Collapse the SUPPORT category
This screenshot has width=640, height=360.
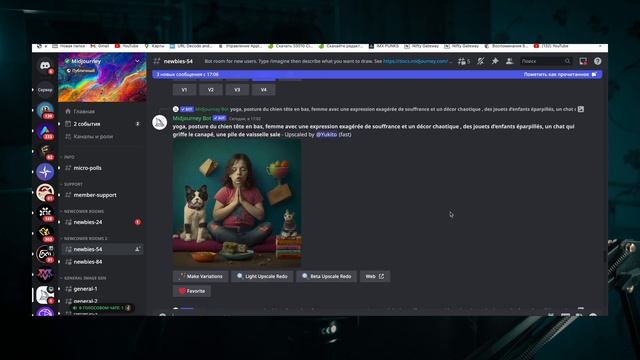tap(72, 184)
